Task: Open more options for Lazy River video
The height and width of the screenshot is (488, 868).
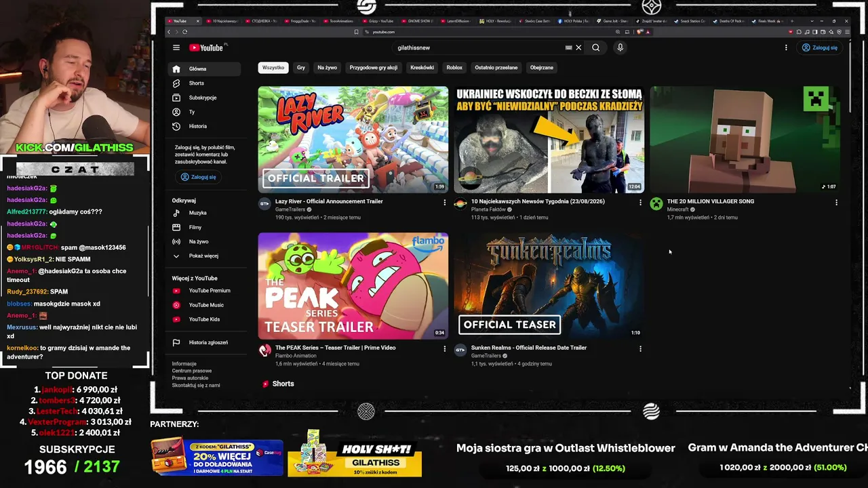Action: point(445,202)
